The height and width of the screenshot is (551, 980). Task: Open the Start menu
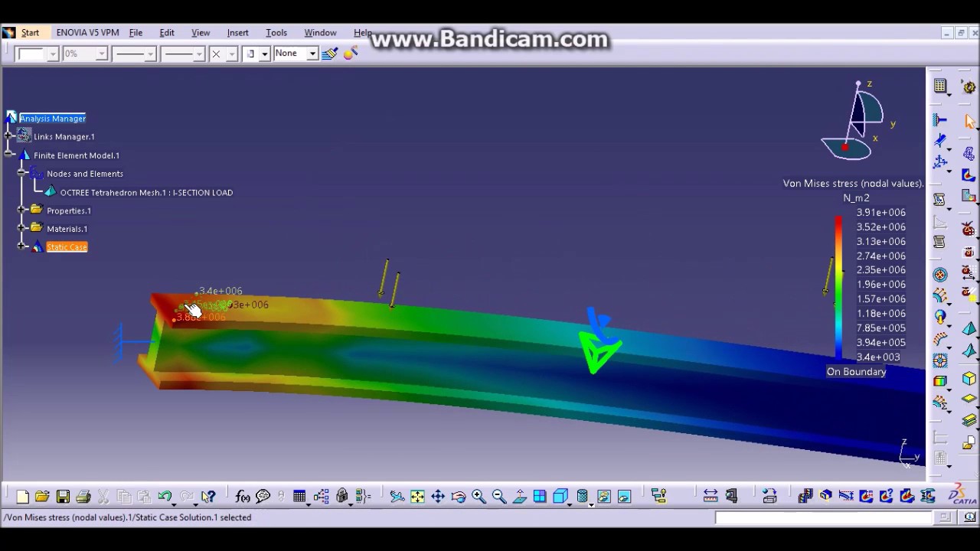pyautogui.click(x=30, y=33)
